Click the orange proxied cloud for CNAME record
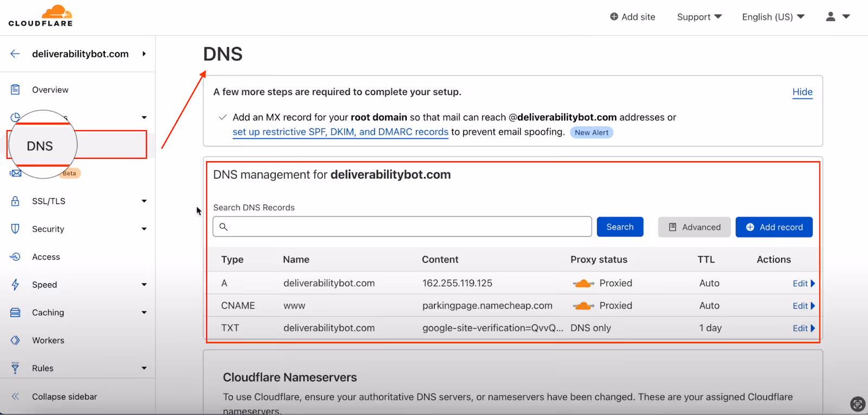868x415 pixels. coord(584,305)
